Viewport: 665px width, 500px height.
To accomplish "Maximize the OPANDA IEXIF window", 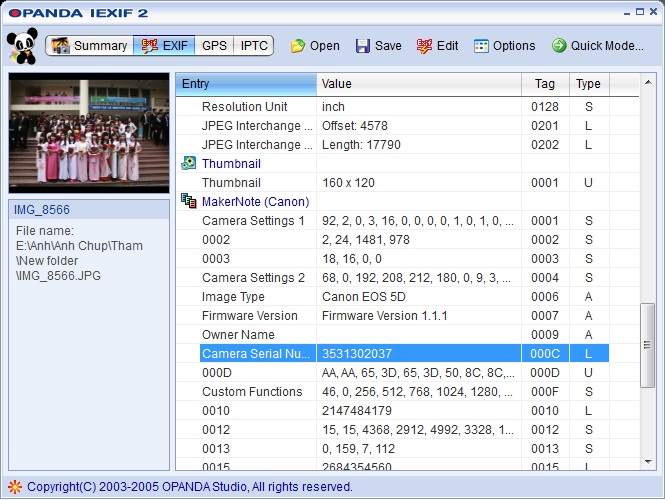I will tap(640, 12).
